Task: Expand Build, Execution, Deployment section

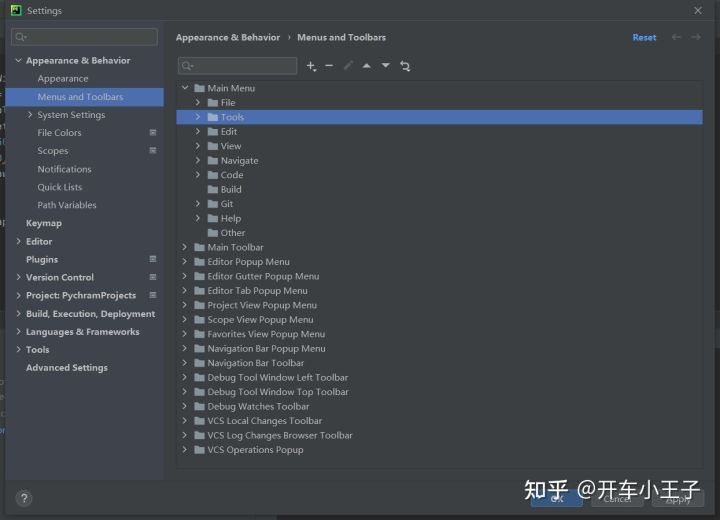Action: click(x=18, y=313)
